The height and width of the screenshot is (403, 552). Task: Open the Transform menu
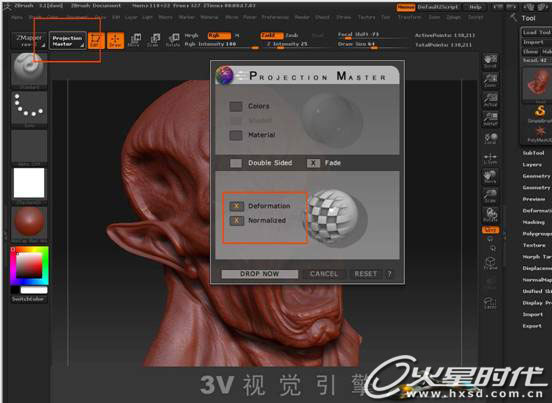click(409, 17)
